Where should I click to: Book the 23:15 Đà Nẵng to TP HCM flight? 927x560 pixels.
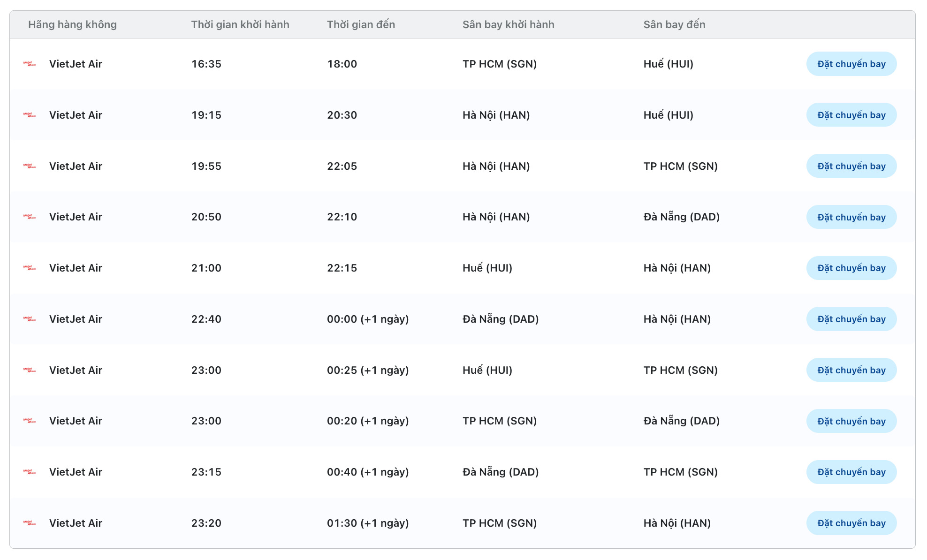pos(851,472)
